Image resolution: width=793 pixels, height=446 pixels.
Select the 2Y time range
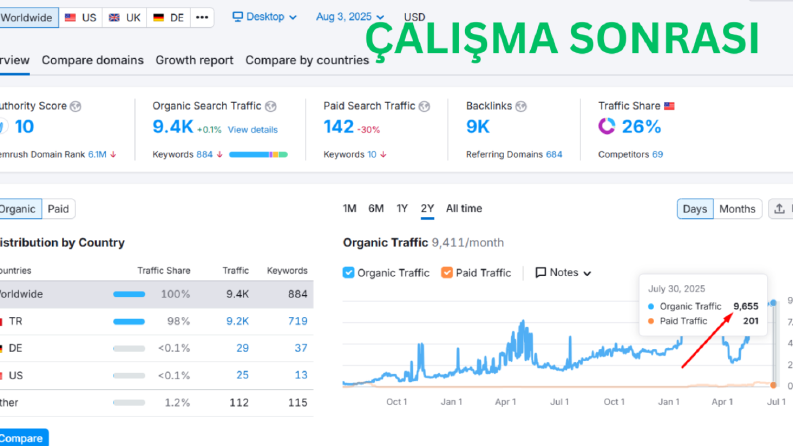[x=427, y=208]
